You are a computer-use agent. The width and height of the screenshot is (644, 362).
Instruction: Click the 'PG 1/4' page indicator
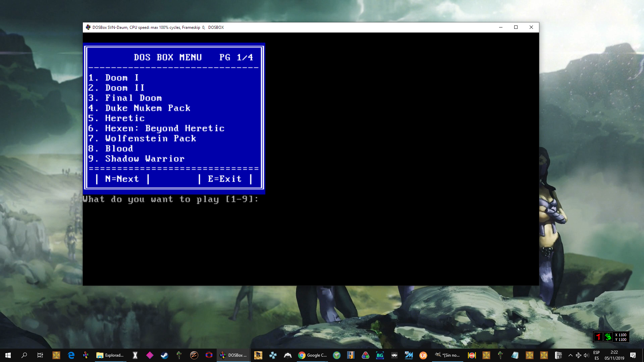[236, 57]
